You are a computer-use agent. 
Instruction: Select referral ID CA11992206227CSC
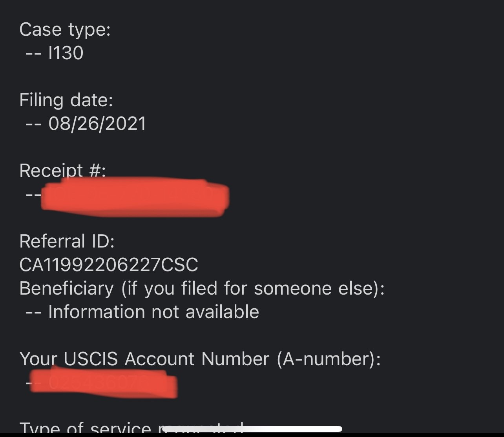pyautogui.click(x=109, y=265)
